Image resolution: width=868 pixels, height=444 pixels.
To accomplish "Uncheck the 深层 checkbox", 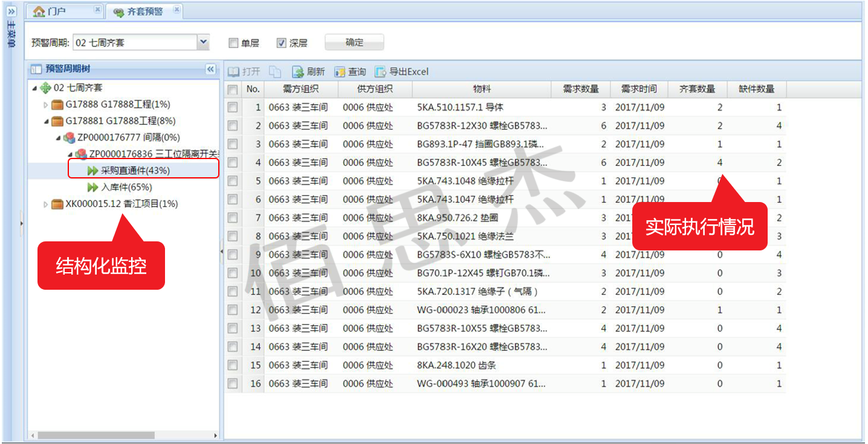I will pyautogui.click(x=281, y=43).
